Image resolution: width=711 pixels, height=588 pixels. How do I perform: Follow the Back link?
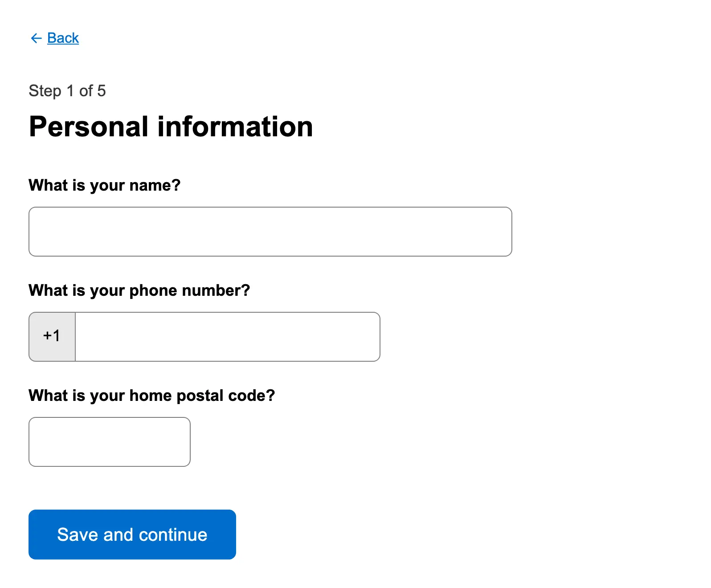(x=63, y=38)
